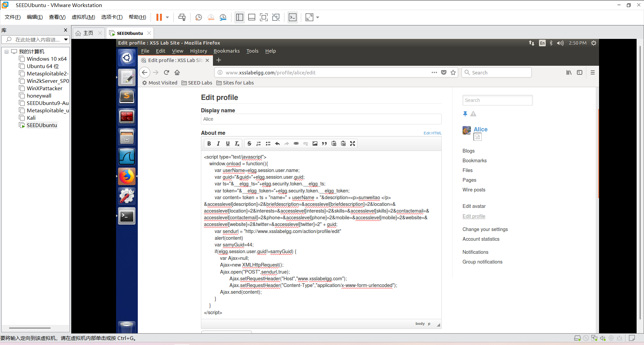This screenshot has width=644, height=345.
Task: Go to Firefox home page
Action: coord(177,72)
